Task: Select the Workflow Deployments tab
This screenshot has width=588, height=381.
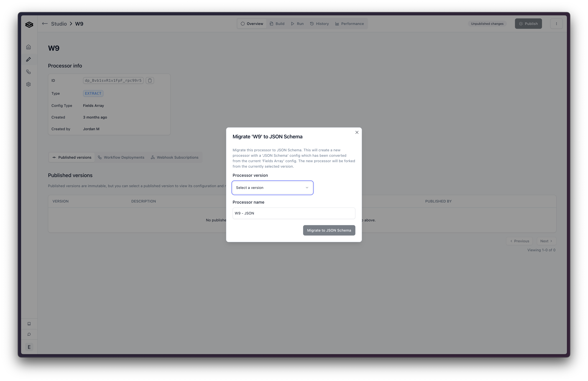Action: (121, 158)
